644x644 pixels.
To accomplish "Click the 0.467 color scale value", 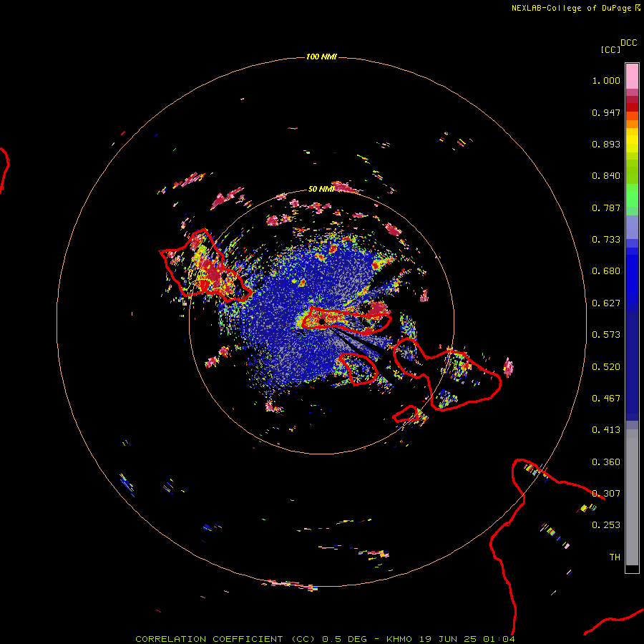I will pyautogui.click(x=606, y=399).
